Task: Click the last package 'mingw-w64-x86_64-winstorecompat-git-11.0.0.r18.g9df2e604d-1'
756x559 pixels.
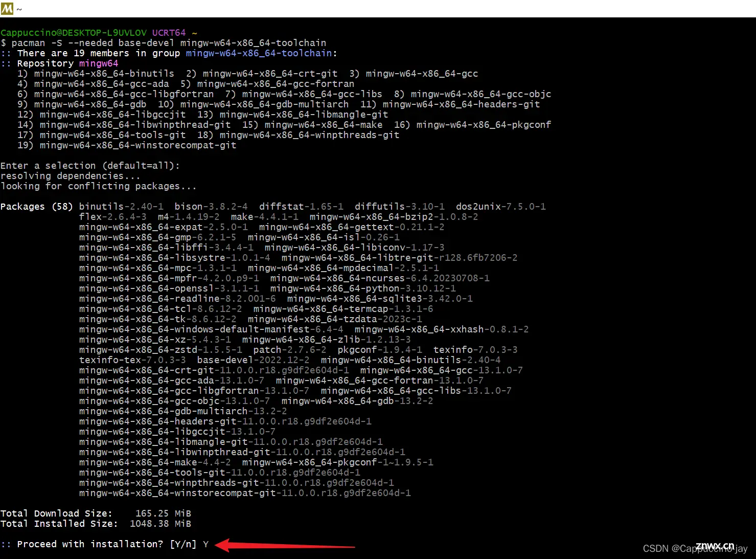Action: (245, 493)
